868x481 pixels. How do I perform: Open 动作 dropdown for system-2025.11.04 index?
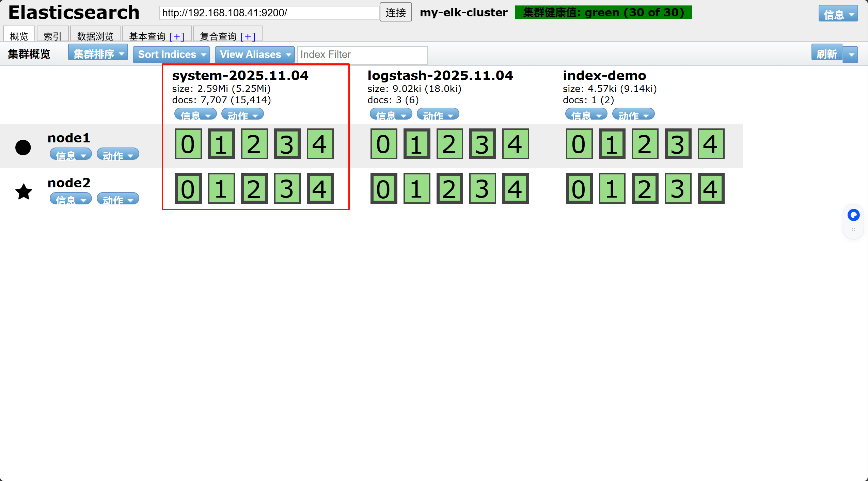click(x=242, y=114)
